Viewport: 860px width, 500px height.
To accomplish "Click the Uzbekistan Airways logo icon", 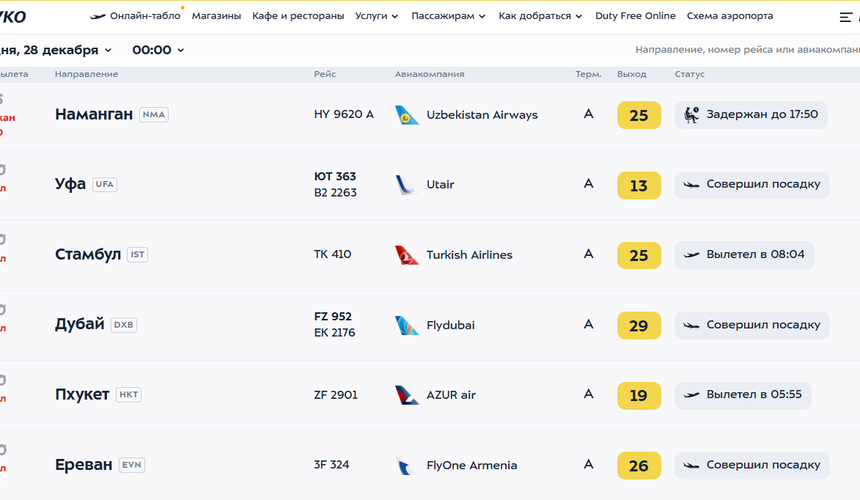I will 407,115.
